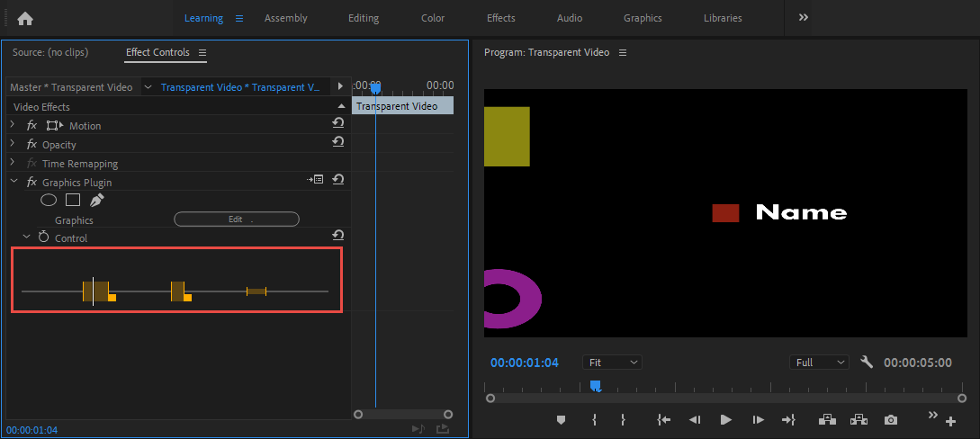This screenshot has height=439, width=980.
Task: Open the Learning workspace menu icon
Action: [238, 19]
